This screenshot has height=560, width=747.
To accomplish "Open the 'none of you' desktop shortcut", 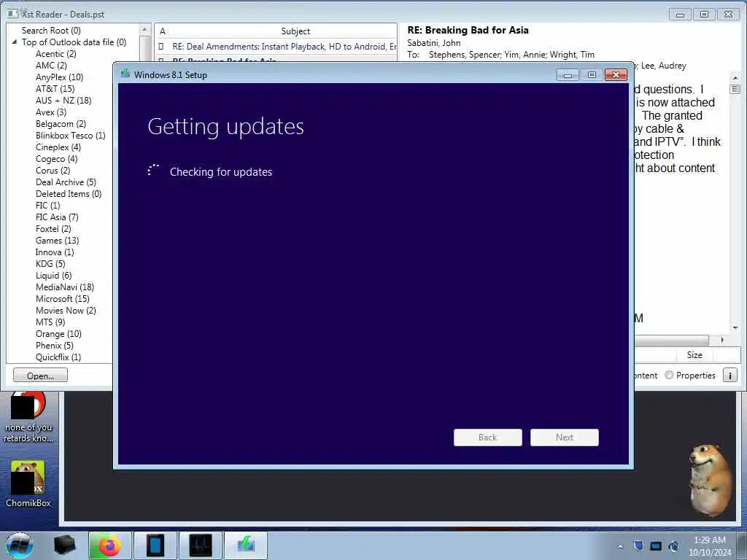I will 28,418.
